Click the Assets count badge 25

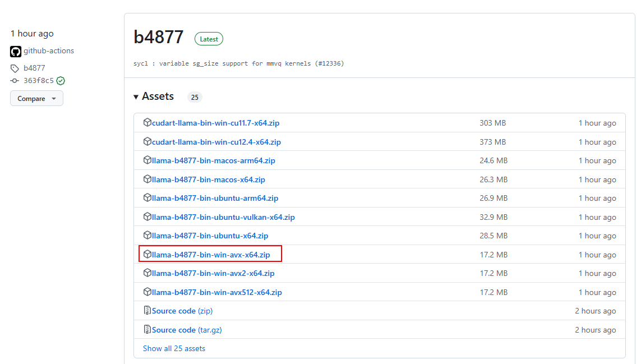[x=195, y=98]
